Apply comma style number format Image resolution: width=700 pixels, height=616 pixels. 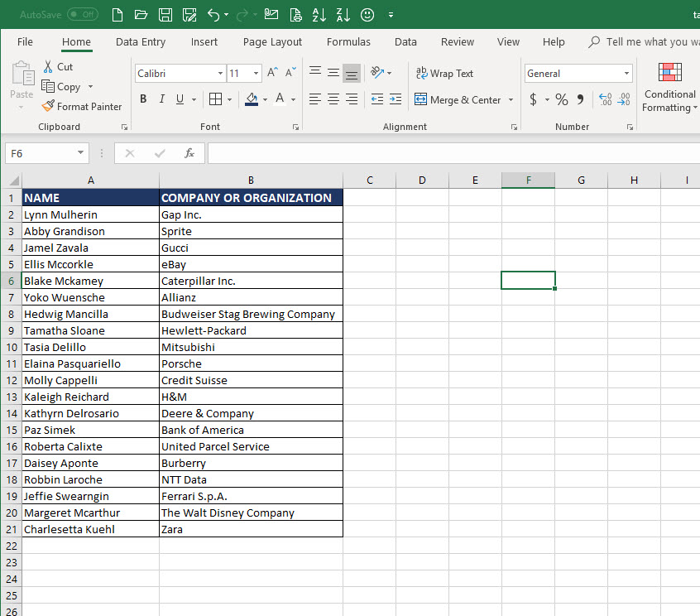point(580,99)
